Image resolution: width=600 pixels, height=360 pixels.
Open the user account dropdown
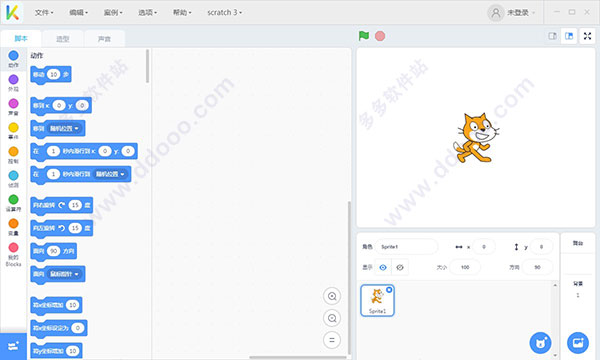[512, 13]
